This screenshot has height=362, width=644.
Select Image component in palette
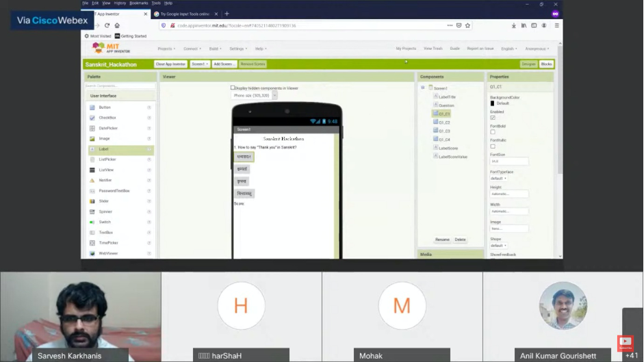point(104,138)
